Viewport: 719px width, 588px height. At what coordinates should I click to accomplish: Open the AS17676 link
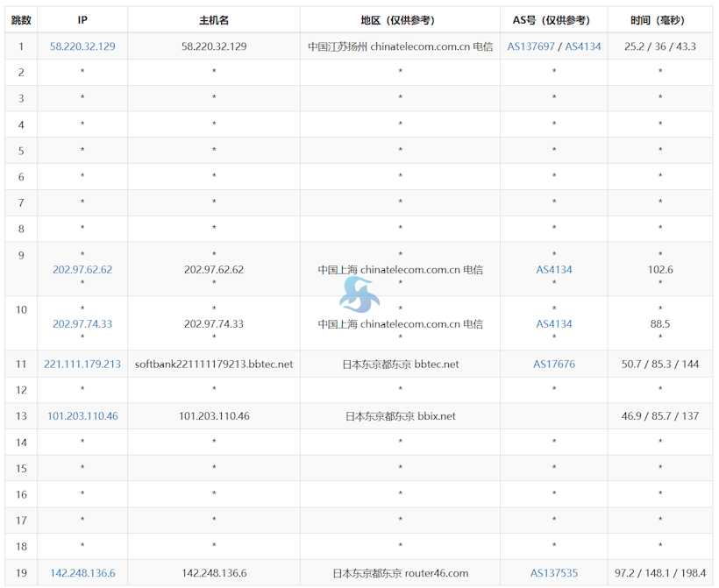[x=554, y=365]
